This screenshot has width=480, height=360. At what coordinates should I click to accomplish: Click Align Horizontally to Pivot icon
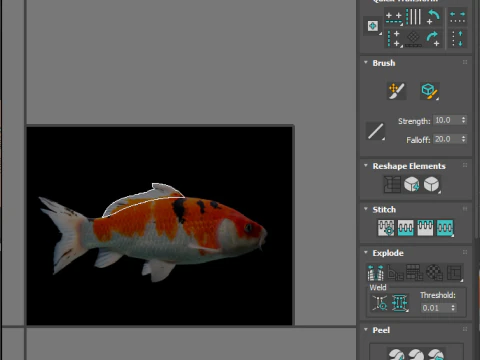click(x=393, y=17)
